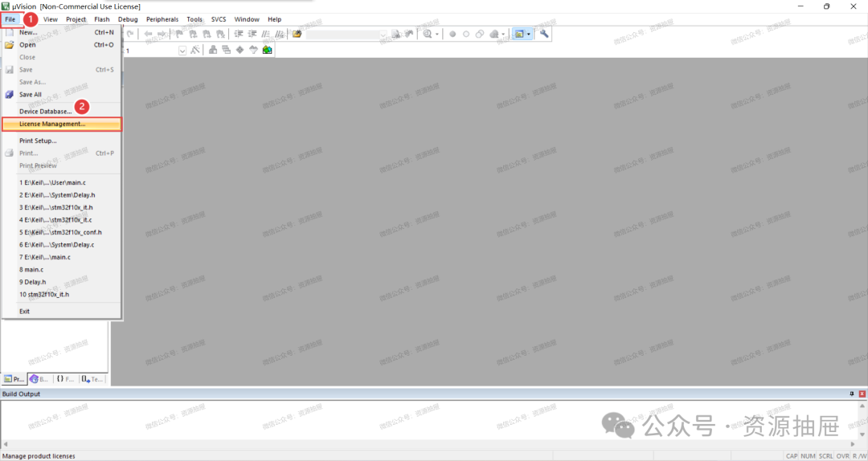Click the Find icon beside search box
This screenshot has height=461, width=868.
pos(395,35)
